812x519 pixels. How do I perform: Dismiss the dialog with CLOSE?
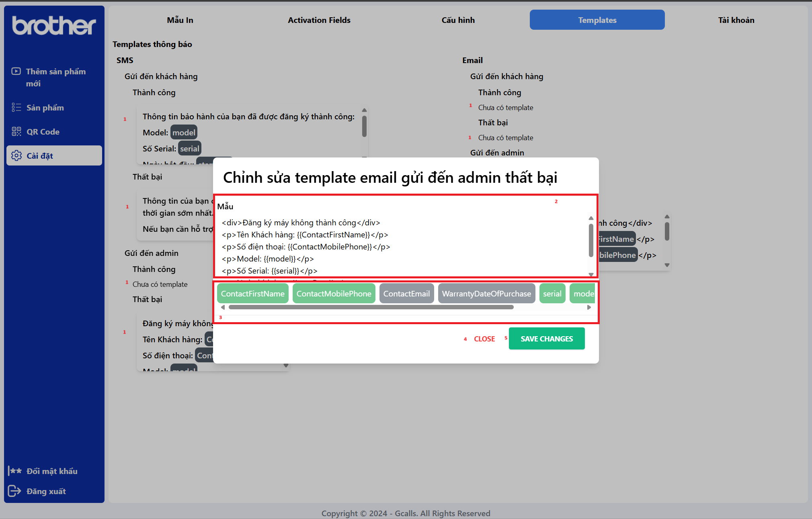pyautogui.click(x=484, y=338)
